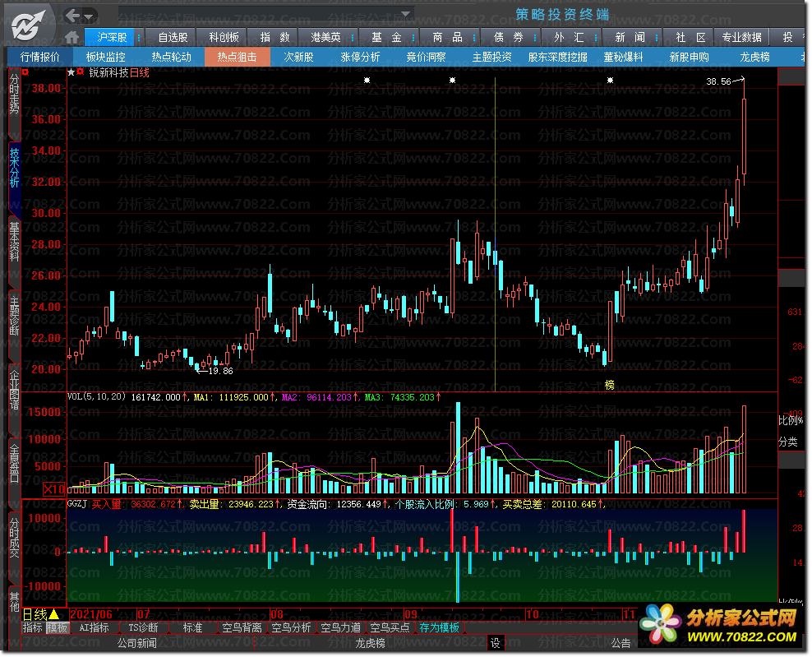The width and height of the screenshot is (812, 657).
Task: Click the second info marker near September
Action: [x=452, y=80]
